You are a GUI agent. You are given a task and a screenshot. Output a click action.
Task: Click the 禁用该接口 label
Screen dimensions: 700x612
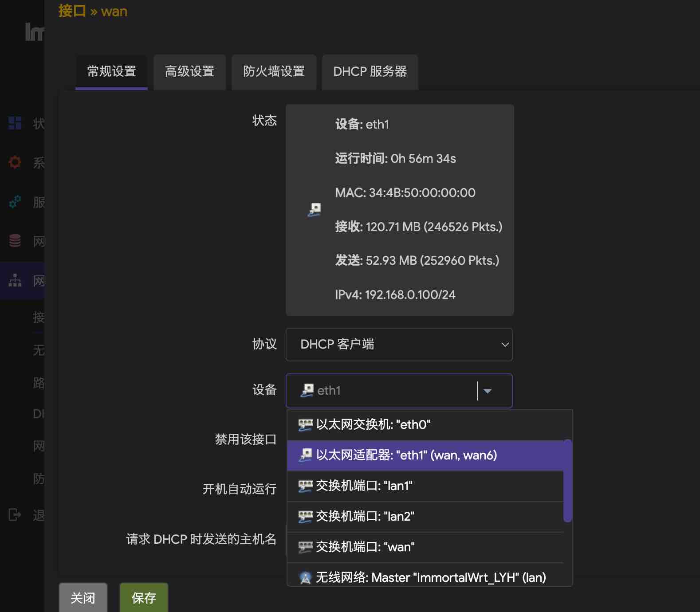click(x=246, y=439)
